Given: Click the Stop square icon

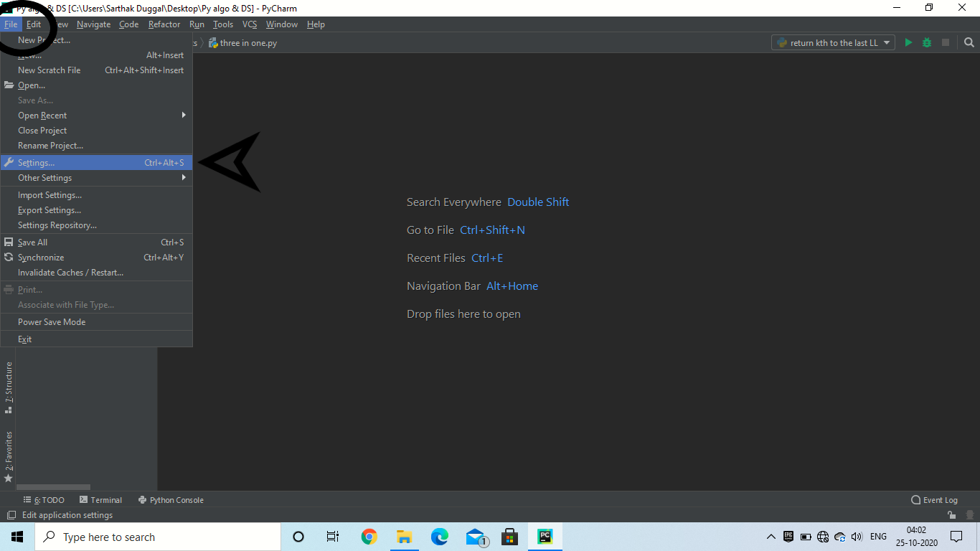Looking at the screenshot, I should coord(946,43).
